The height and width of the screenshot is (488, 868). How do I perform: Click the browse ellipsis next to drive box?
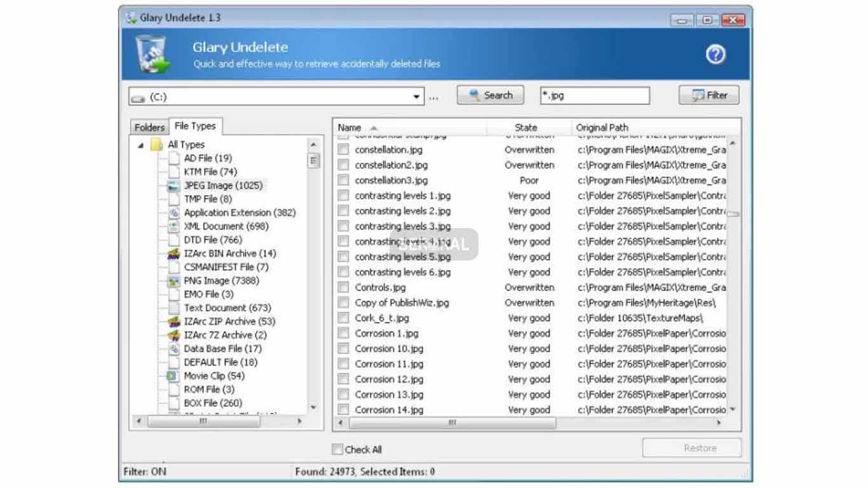coord(433,98)
